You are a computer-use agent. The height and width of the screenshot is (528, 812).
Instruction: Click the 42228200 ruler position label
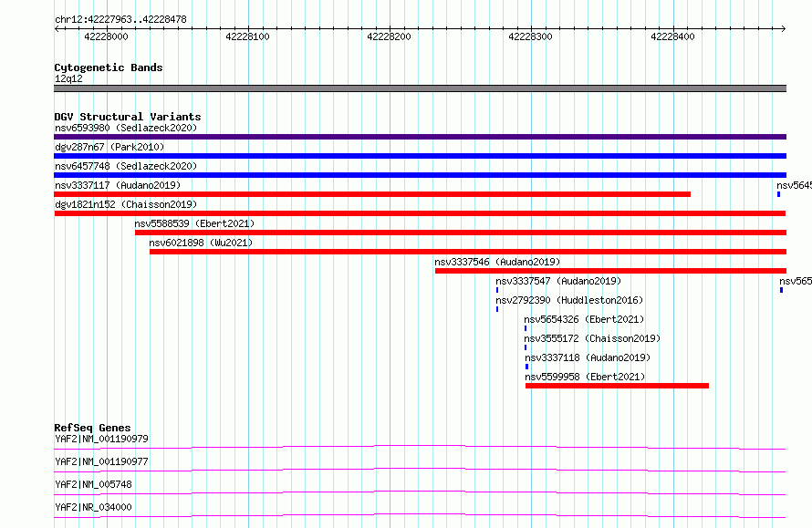[389, 36]
